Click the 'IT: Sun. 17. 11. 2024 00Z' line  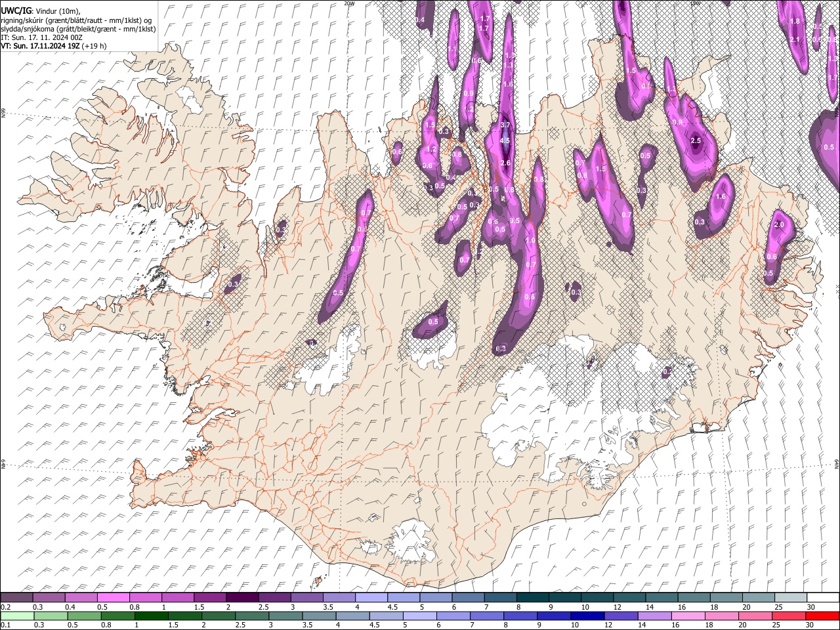(41, 37)
